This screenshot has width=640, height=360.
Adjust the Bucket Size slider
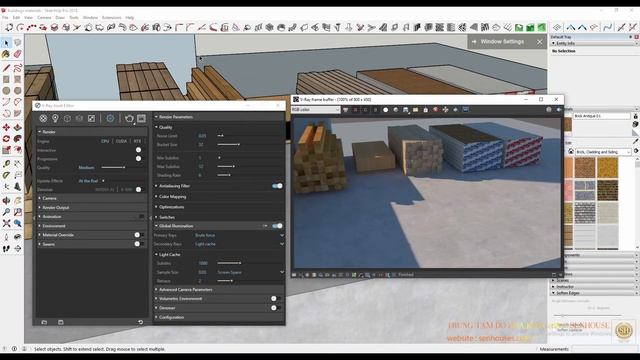point(229,144)
